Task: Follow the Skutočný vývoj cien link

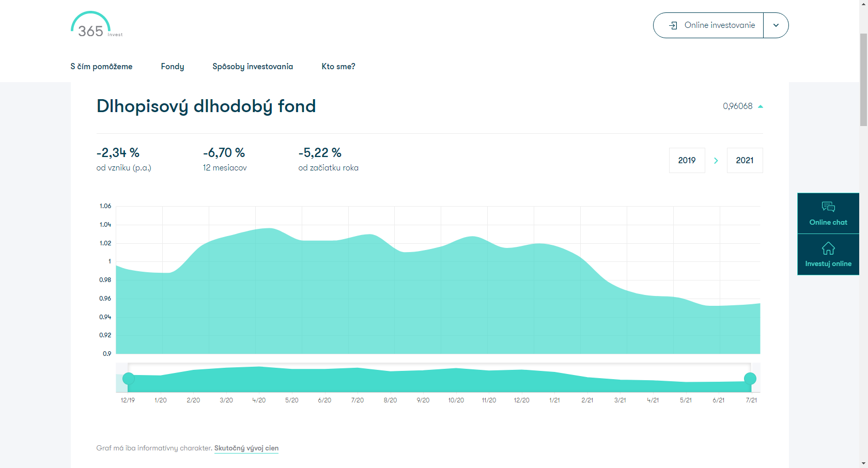Action: (x=246, y=448)
